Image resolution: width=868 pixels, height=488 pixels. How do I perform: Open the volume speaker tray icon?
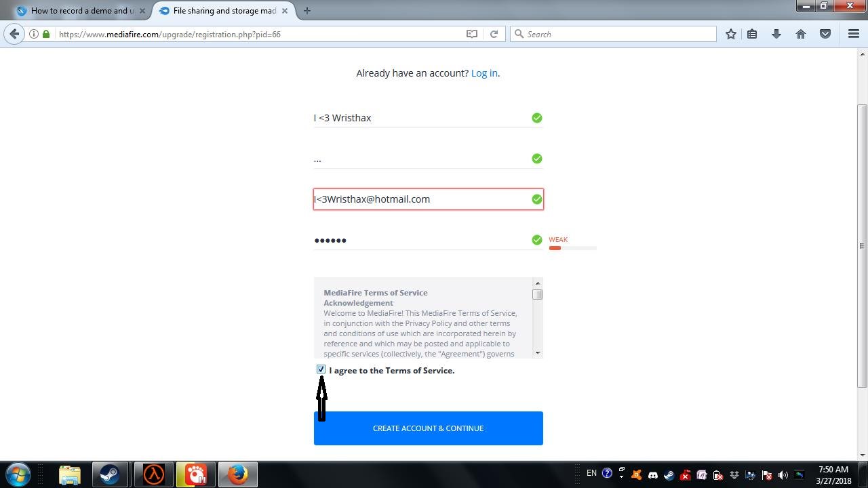pos(783,475)
